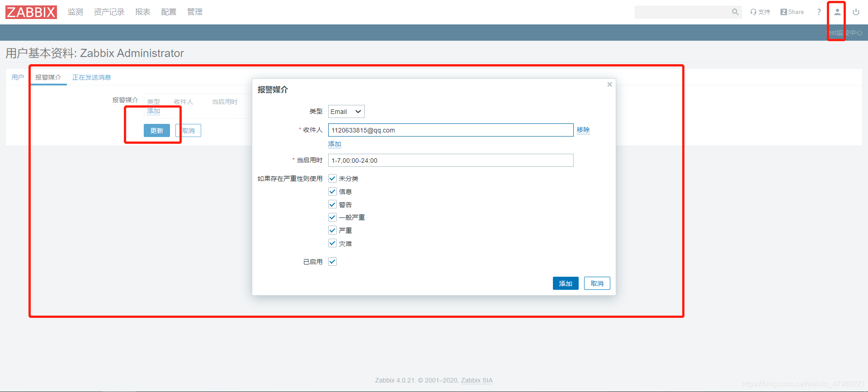
Task: Open the 报表 menu
Action: pyautogui.click(x=142, y=12)
